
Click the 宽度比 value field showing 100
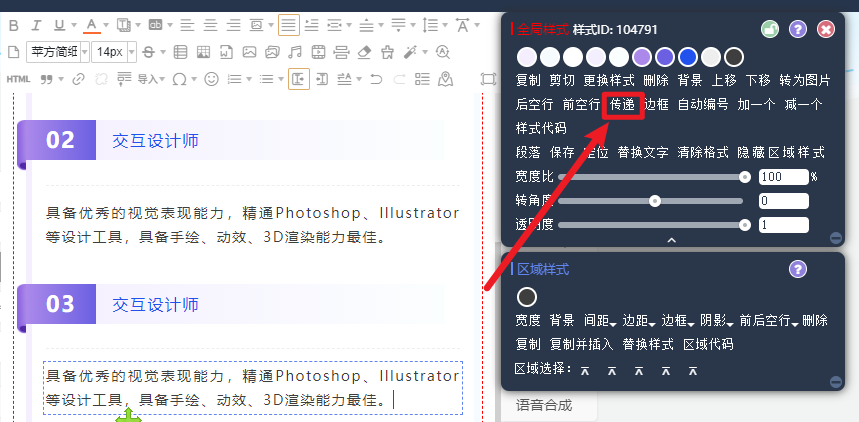(783, 177)
